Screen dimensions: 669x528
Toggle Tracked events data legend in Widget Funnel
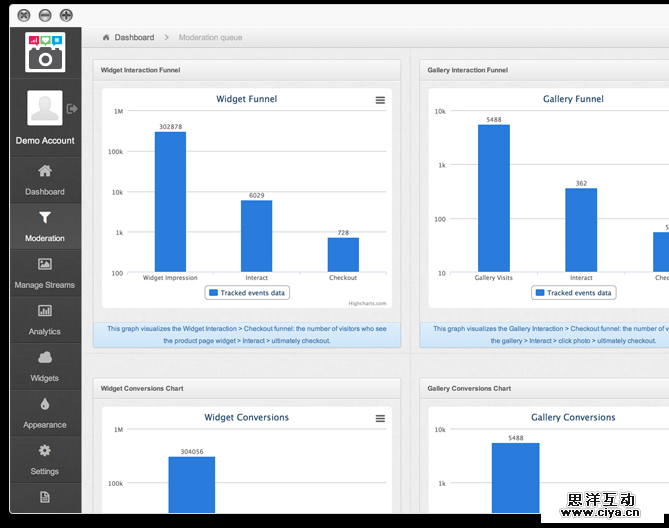click(x=246, y=293)
